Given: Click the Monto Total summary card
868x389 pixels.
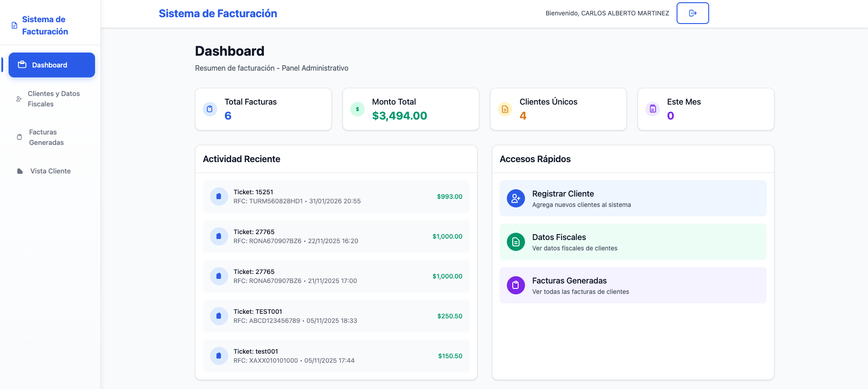Looking at the screenshot, I should [x=410, y=109].
